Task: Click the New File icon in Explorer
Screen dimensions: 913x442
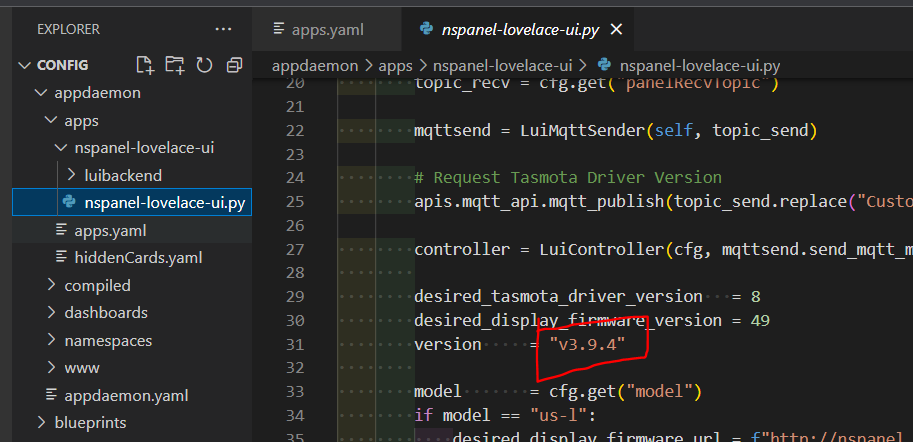Action: (x=145, y=65)
